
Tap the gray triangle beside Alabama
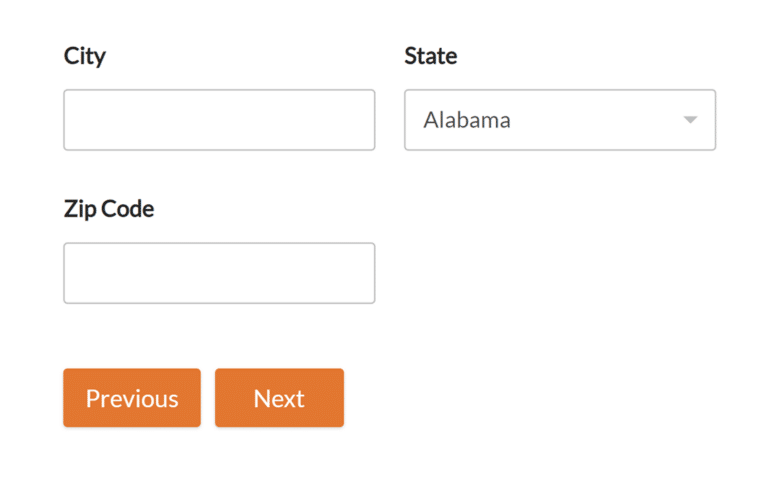tap(689, 120)
